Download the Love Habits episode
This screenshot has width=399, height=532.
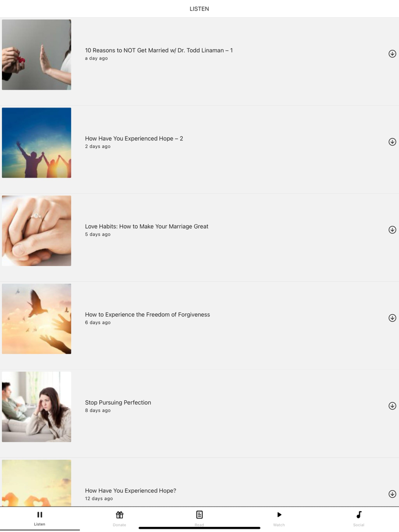[x=392, y=230]
